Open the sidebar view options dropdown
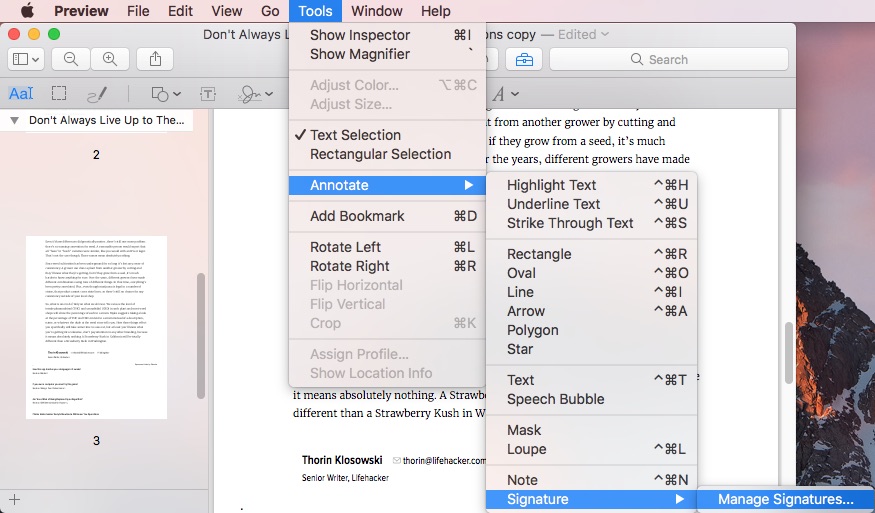The image size is (875, 513). (x=24, y=59)
